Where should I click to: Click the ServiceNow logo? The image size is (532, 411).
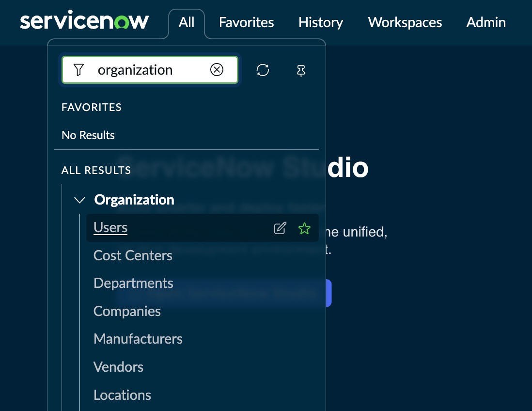(84, 20)
